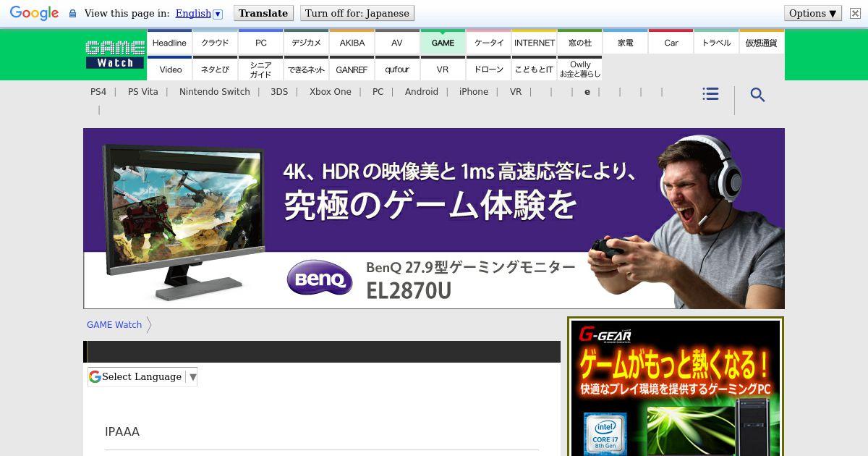Close the Google Translate bar
Image resolution: width=868 pixels, height=456 pixels.
(855, 13)
